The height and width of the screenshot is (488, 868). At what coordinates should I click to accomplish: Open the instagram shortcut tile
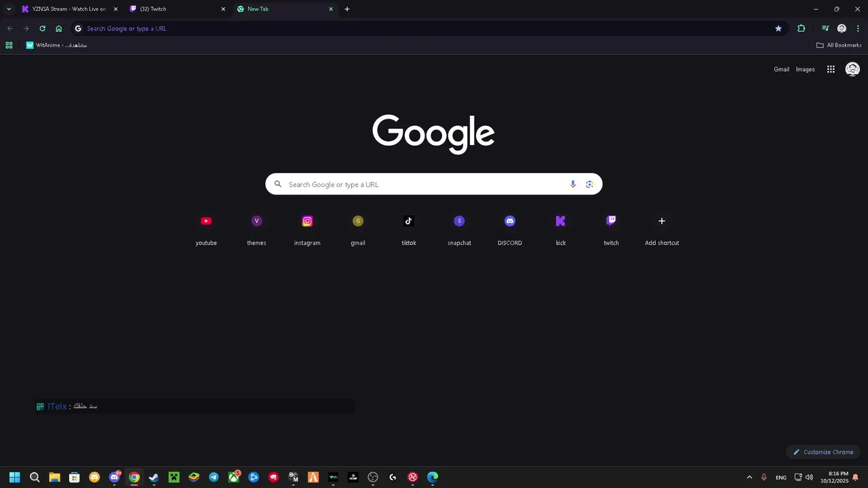(x=307, y=229)
